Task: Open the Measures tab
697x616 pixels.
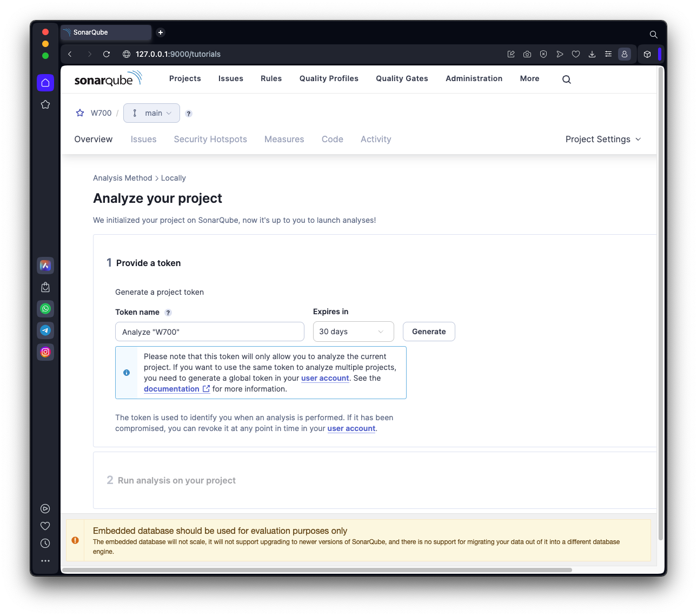Action: [284, 139]
